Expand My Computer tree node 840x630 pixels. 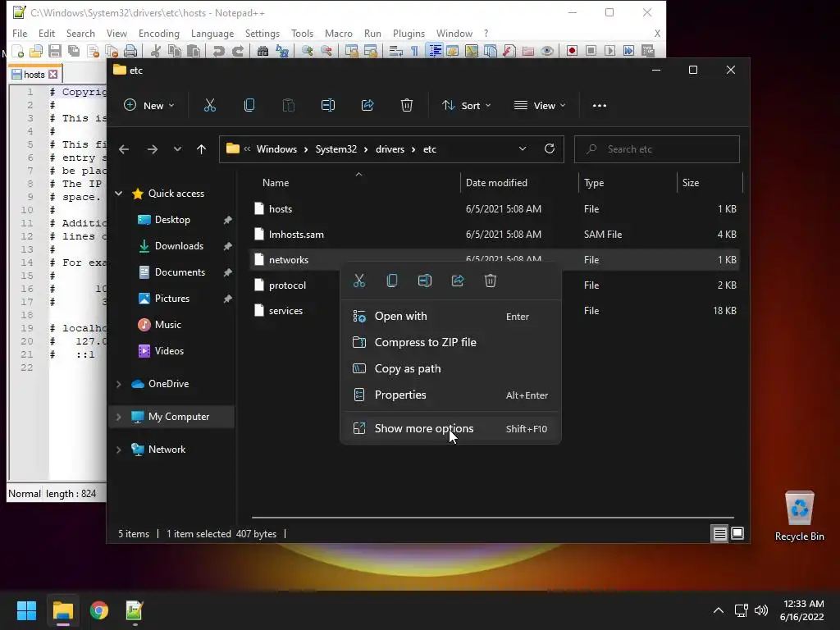click(119, 417)
